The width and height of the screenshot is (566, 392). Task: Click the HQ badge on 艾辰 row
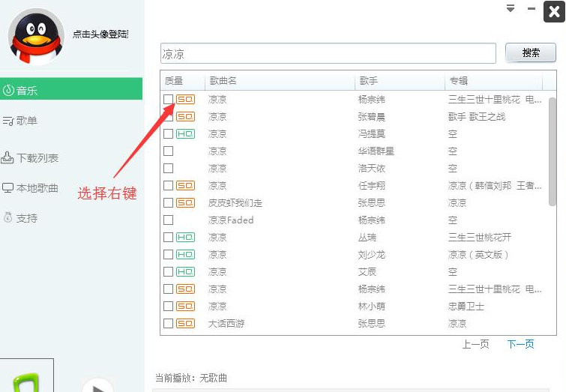[x=185, y=272]
